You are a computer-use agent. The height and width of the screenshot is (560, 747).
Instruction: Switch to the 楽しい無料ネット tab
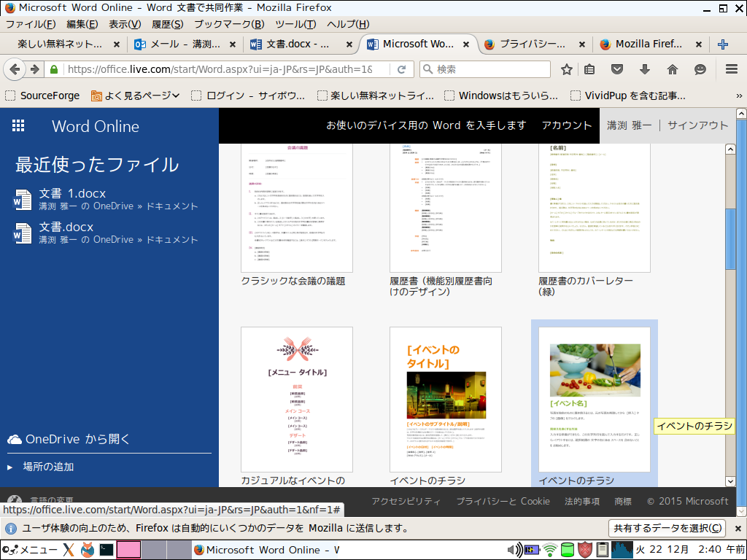(x=60, y=44)
